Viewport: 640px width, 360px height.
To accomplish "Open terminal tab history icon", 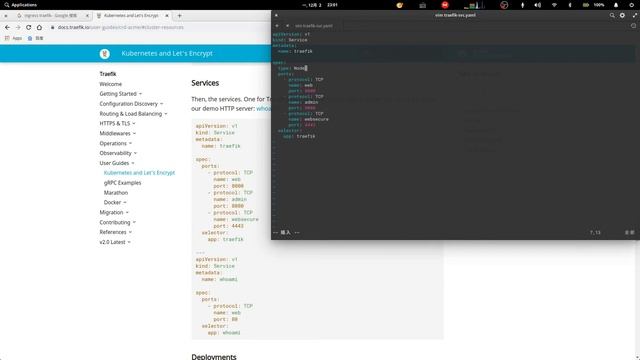I will click(633, 26).
